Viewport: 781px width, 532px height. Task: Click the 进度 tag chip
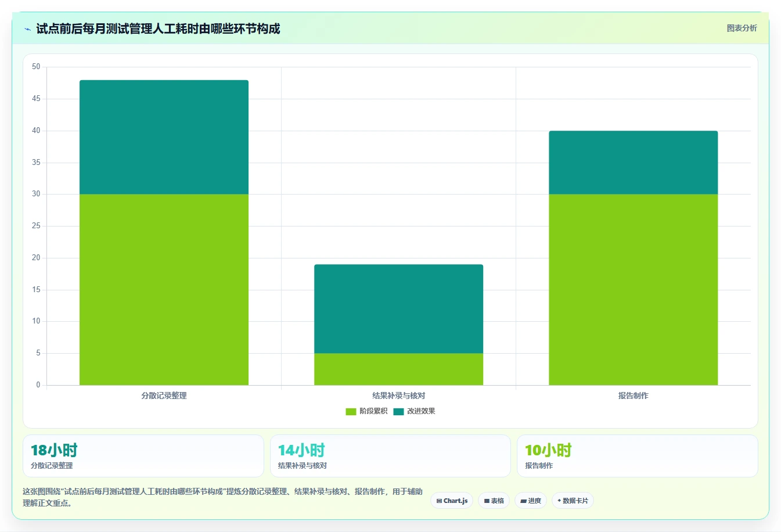coord(531,501)
